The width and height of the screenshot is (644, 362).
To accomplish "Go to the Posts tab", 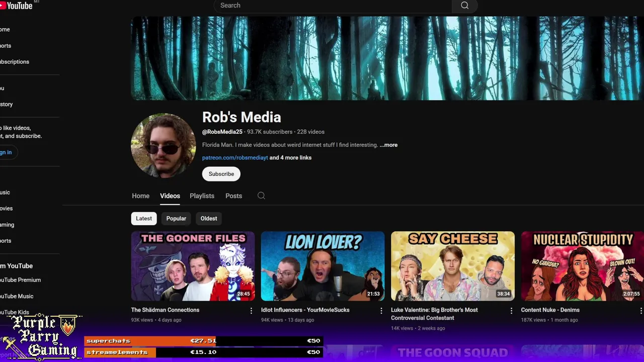I will point(233,196).
